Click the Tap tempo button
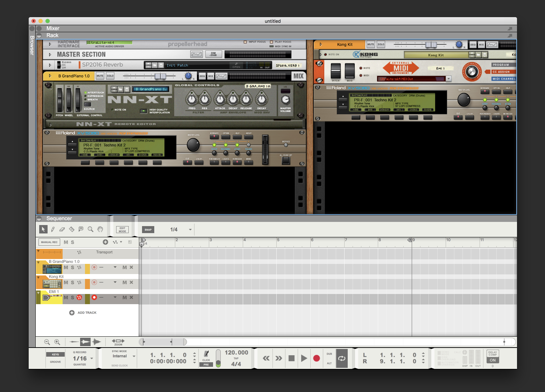The height and width of the screenshot is (392, 545). (x=236, y=358)
